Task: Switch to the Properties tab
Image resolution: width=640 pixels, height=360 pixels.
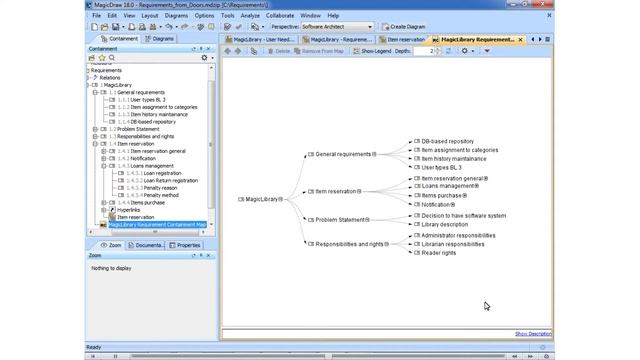Action: [184, 245]
